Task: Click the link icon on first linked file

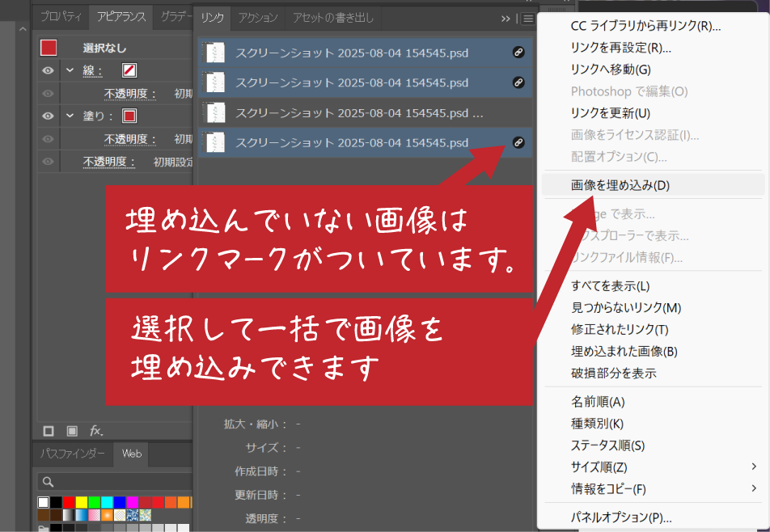Action: click(518, 53)
